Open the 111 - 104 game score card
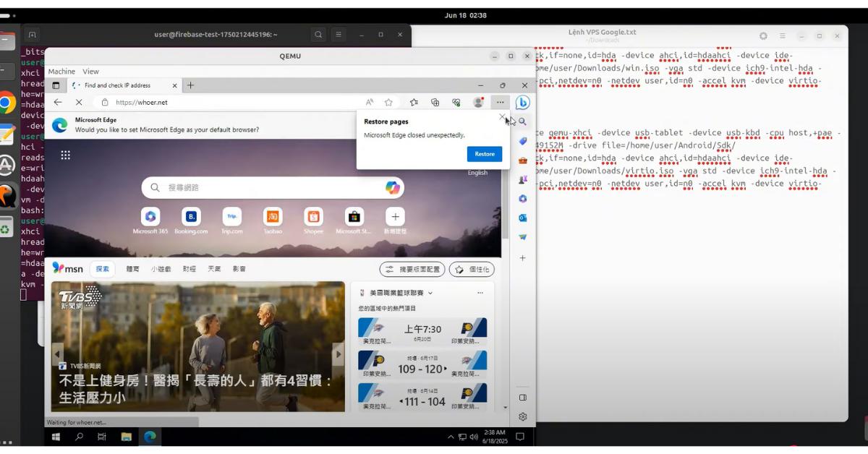The height and width of the screenshot is (454, 868). (x=422, y=397)
